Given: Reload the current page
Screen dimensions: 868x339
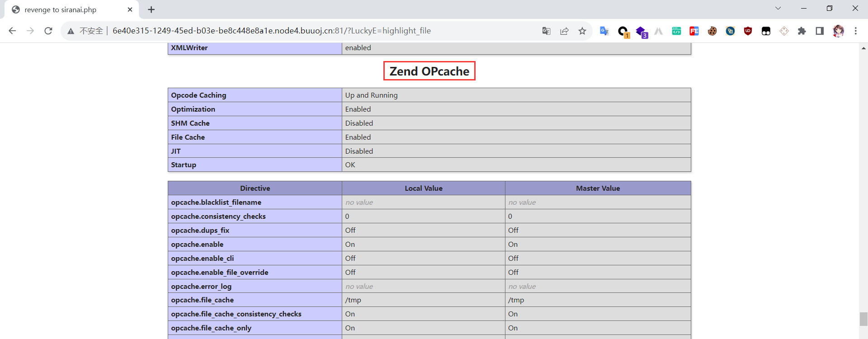Looking at the screenshot, I should pyautogui.click(x=48, y=31).
